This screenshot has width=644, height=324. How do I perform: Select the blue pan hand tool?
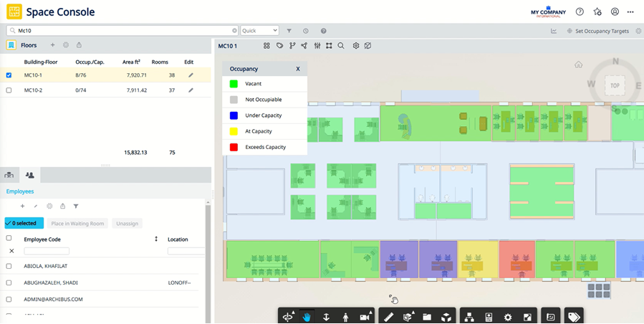[x=307, y=317]
